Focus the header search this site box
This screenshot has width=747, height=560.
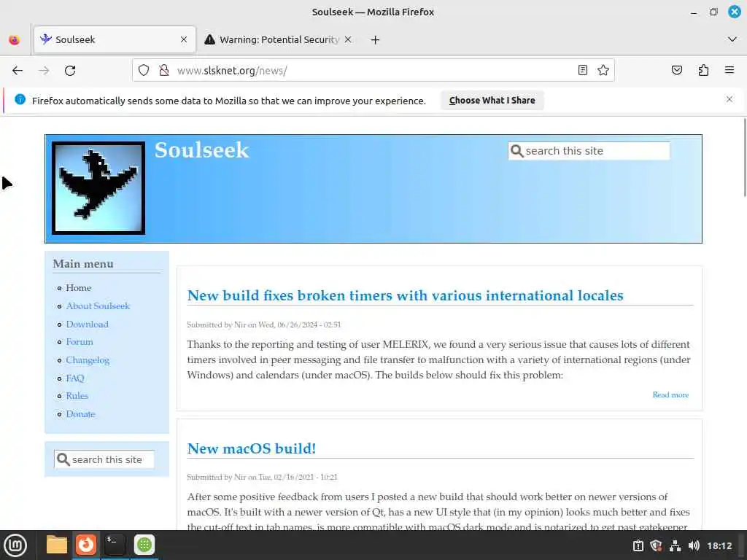589,151
